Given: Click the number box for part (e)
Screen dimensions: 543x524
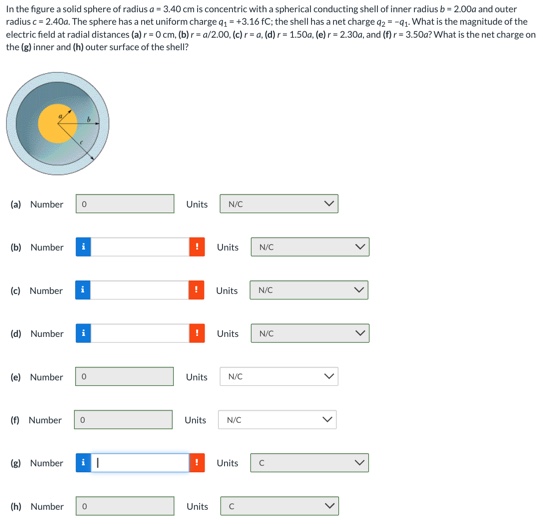Looking at the screenshot, I should (x=125, y=376).
